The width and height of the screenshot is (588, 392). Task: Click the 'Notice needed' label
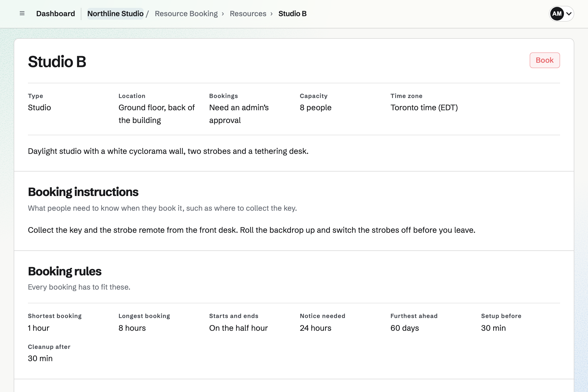tap(322, 316)
